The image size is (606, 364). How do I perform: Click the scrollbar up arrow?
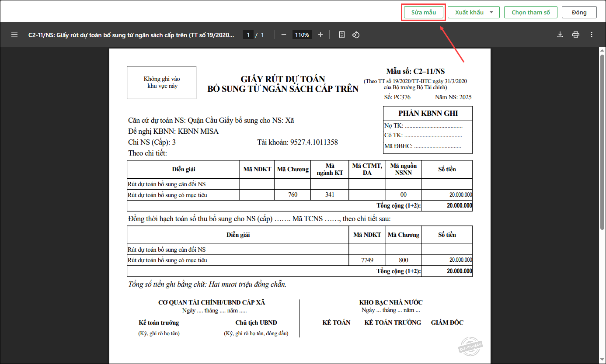602,50
